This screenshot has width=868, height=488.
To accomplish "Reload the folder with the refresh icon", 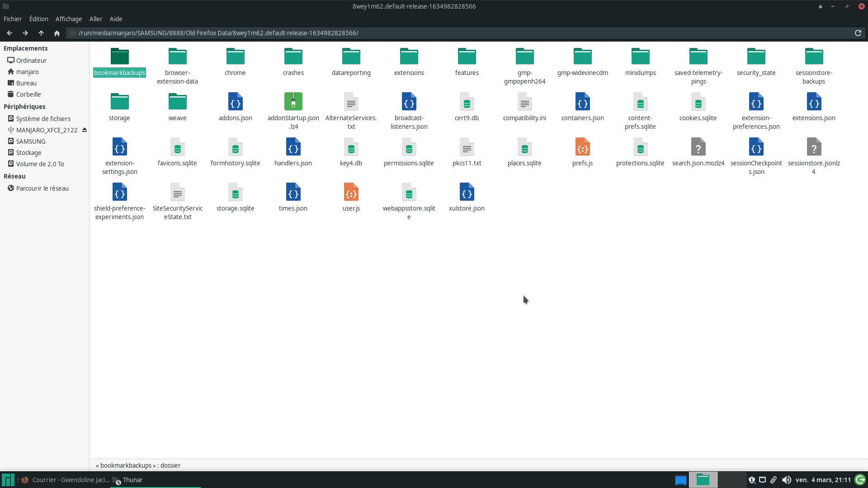I will coord(858,33).
